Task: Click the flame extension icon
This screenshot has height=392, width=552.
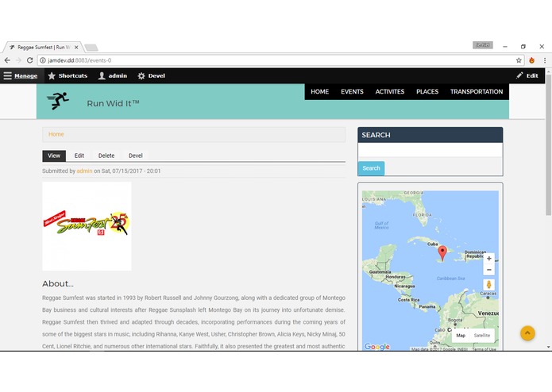Action: 531,60
